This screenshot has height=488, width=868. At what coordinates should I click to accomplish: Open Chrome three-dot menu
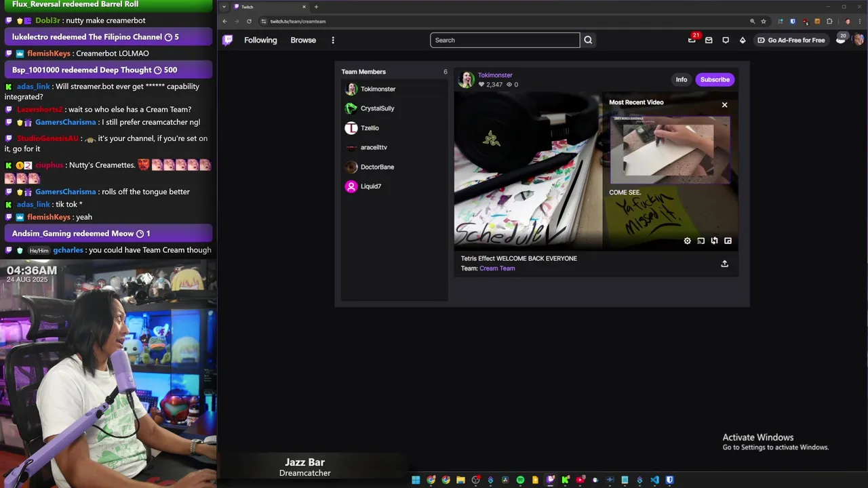(x=860, y=21)
